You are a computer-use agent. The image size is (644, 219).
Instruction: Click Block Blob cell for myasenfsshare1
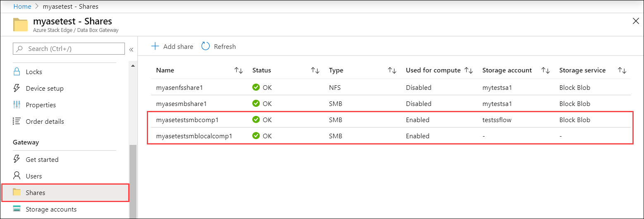pos(575,87)
